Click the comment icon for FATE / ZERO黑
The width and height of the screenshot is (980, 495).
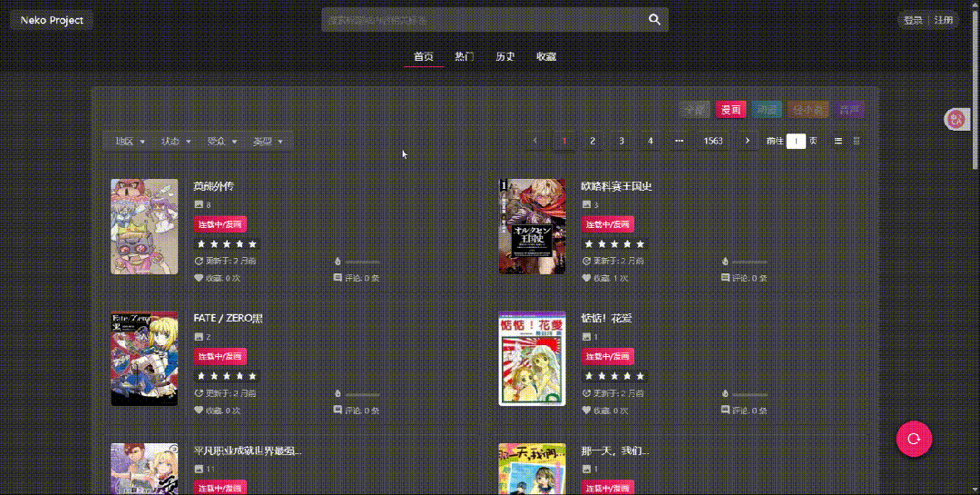click(338, 411)
